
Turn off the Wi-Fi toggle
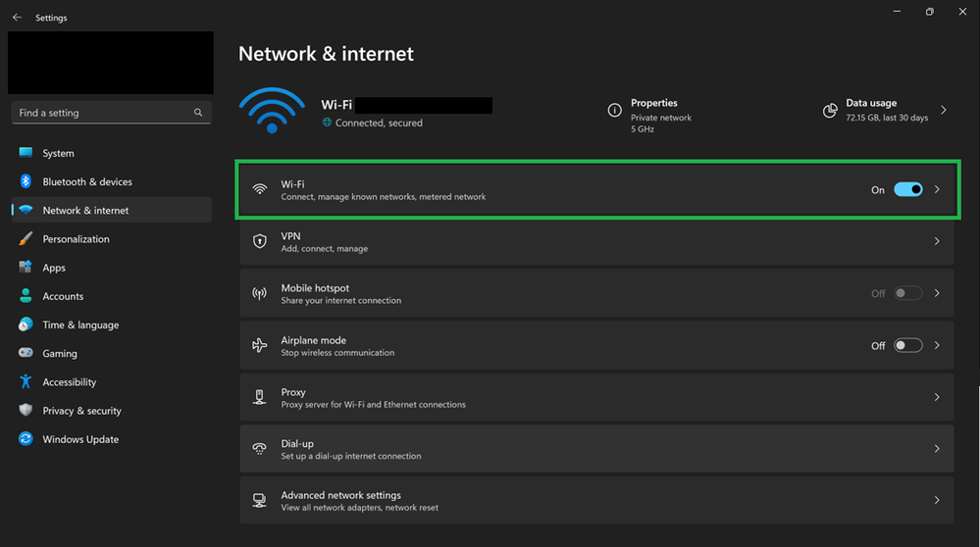(907, 189)
